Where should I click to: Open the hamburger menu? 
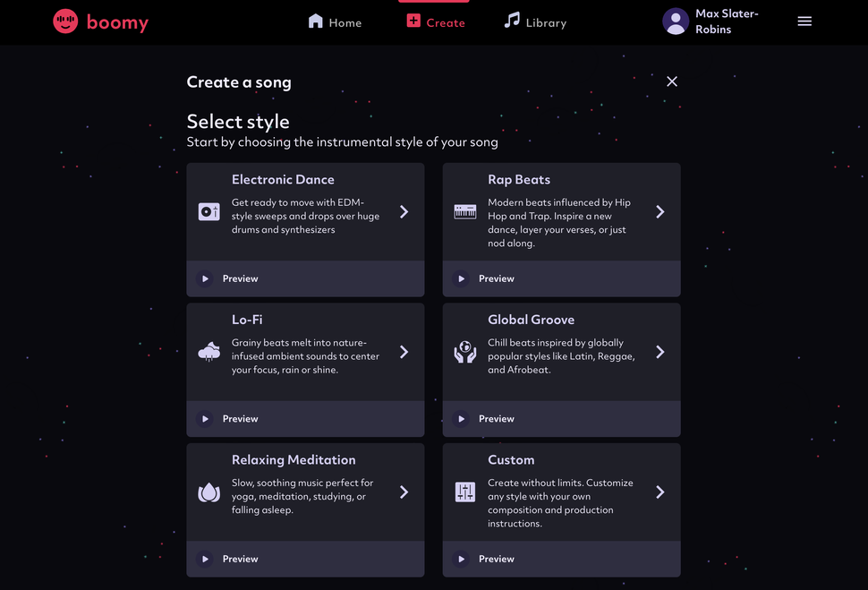coord(804,21)
